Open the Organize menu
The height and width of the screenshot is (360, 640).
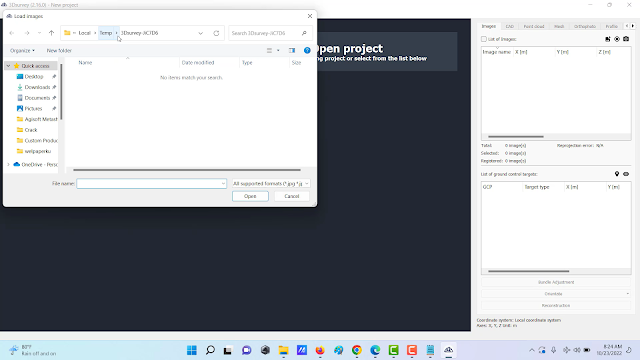tap(22, 51)
